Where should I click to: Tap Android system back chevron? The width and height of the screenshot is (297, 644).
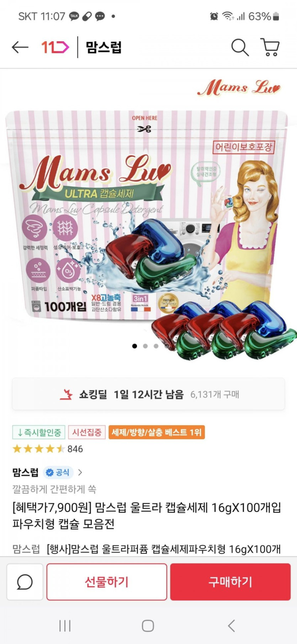tap(232, 625)
